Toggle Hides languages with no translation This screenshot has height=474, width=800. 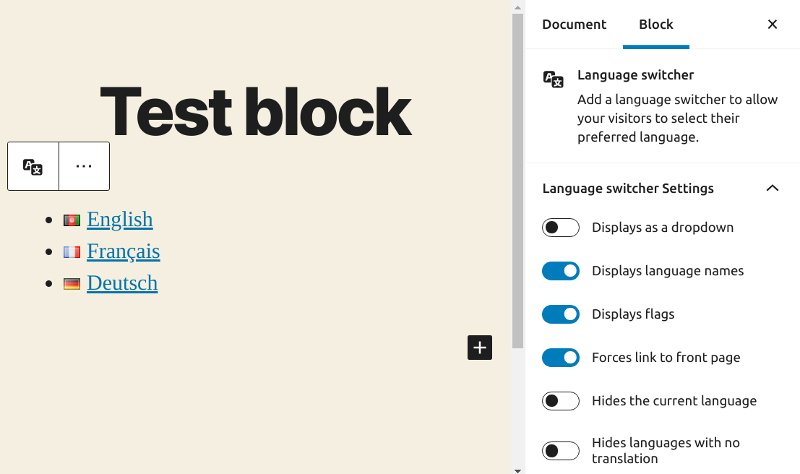point(561,450)
